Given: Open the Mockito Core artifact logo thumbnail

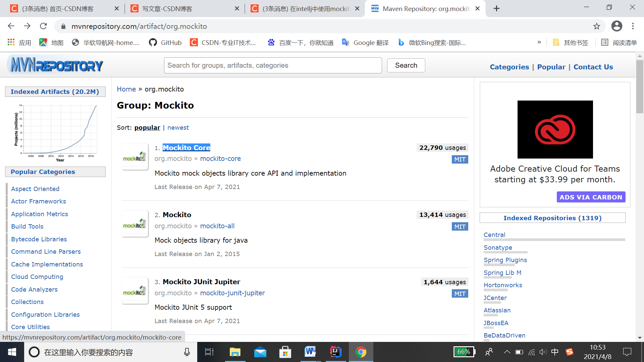Looking at the screenshot, I should tap(135, 157).
